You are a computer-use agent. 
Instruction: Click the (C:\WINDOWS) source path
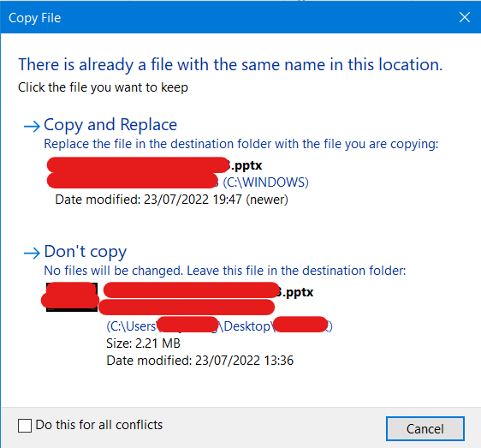click(265, 182)
